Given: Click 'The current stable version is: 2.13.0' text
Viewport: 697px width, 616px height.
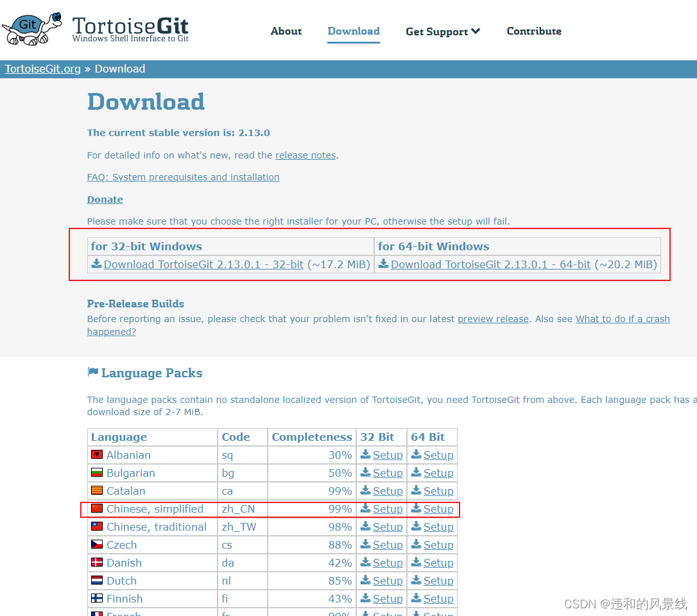Looking at the screenshot, I should (x=178, y=133).
